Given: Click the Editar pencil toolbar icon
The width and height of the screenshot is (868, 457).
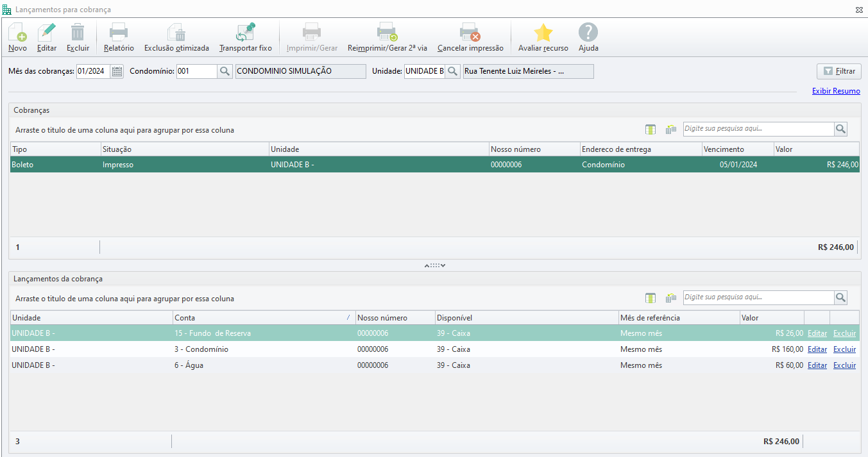Looking at the screenshot, I should 47,32.
